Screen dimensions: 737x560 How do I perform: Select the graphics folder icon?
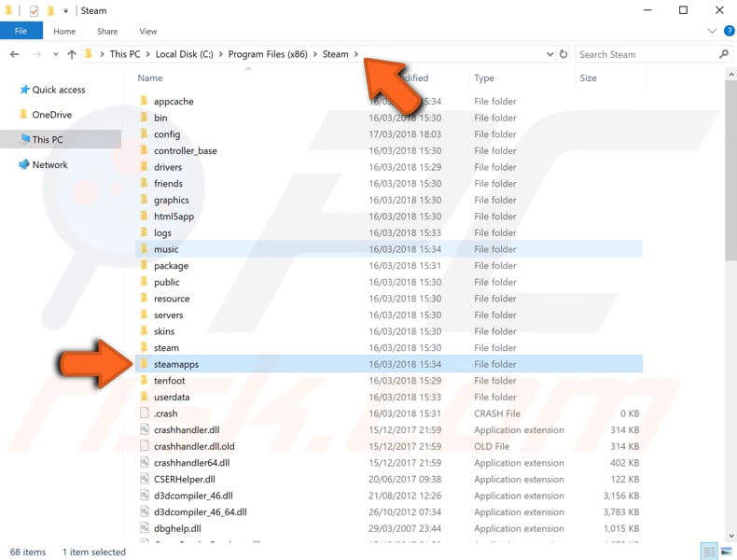point(145,200)
